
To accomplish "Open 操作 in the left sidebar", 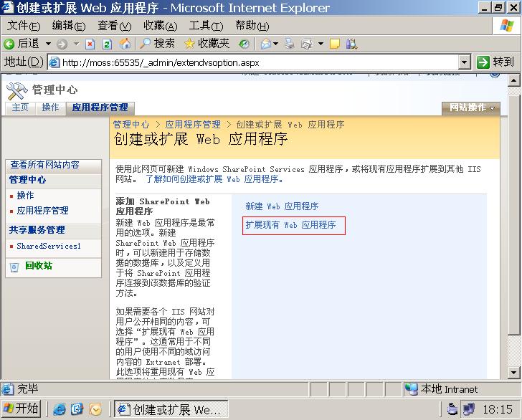I will [x=26, y=196].
